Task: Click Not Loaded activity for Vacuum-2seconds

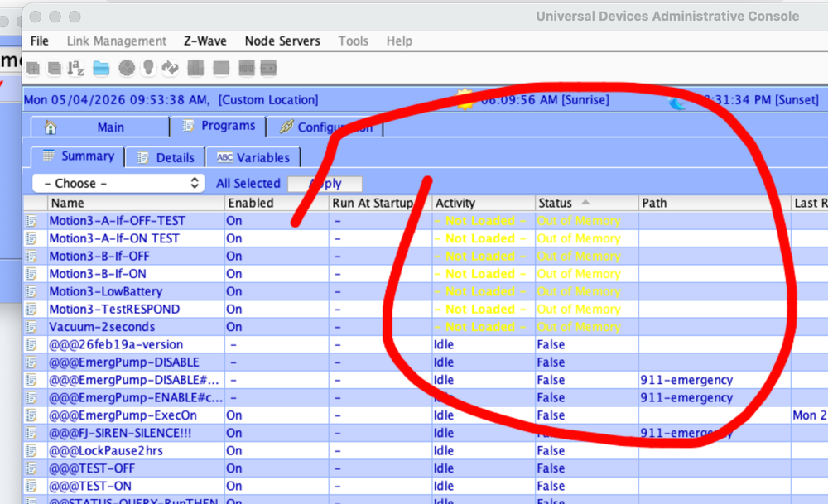Action: [x=480, y=327]
